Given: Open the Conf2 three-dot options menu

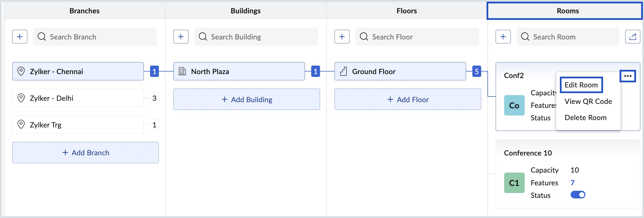Looking at the screenshot, I should [x=628, y=76].
